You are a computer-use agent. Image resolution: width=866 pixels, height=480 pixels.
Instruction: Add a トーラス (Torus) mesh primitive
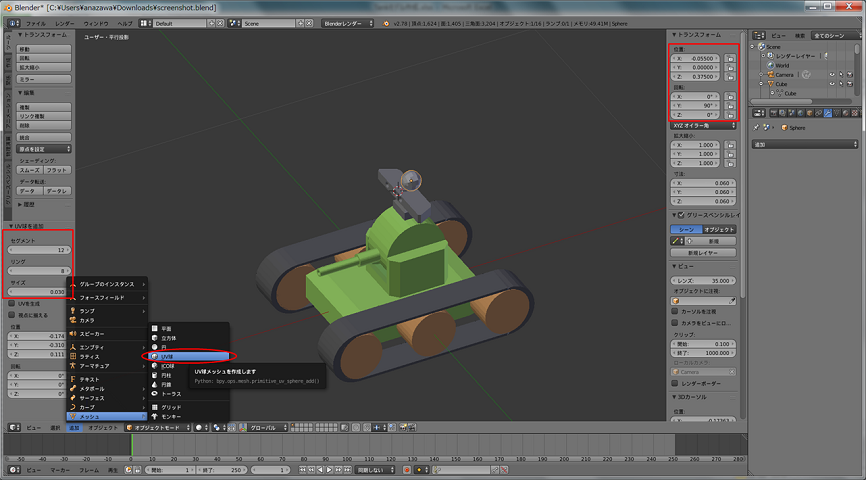171,394
